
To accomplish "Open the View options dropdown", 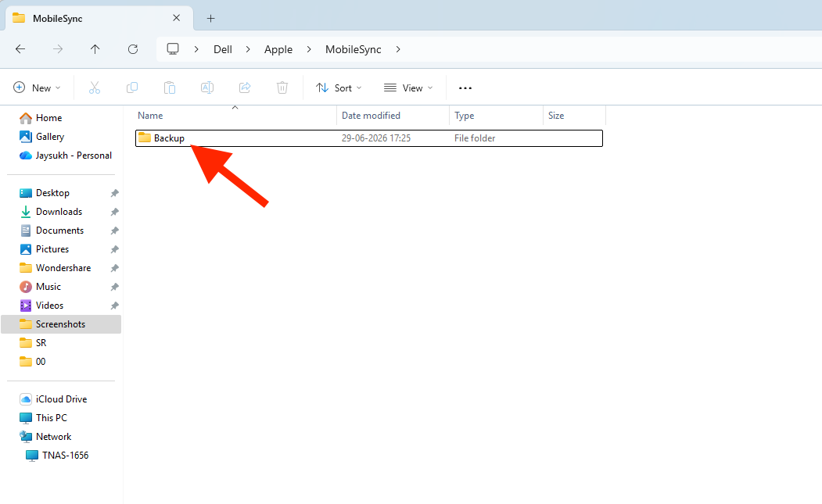I will pos(408,88).
